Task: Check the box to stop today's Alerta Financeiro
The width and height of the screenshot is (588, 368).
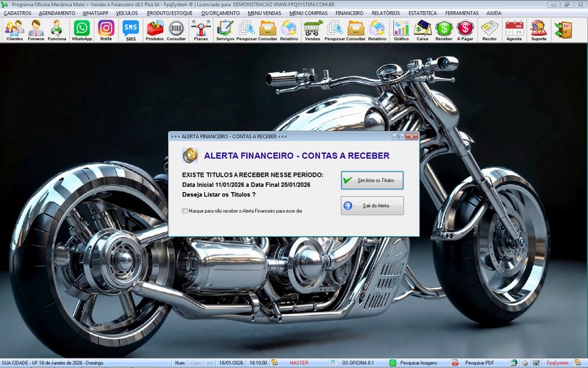Action: click(184, 211)
